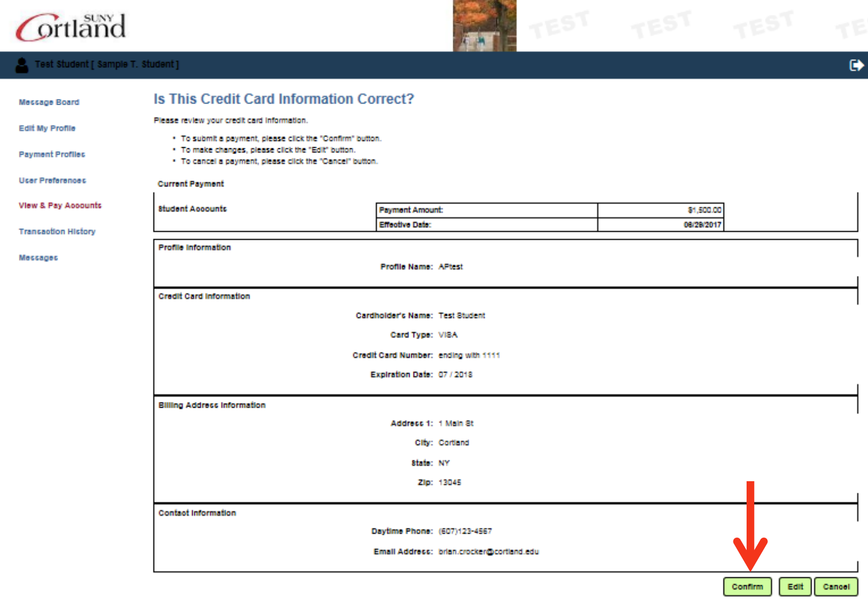Go to Payment Profiles
This screenshot has height=606, width=868.
(x=52, y=154)
